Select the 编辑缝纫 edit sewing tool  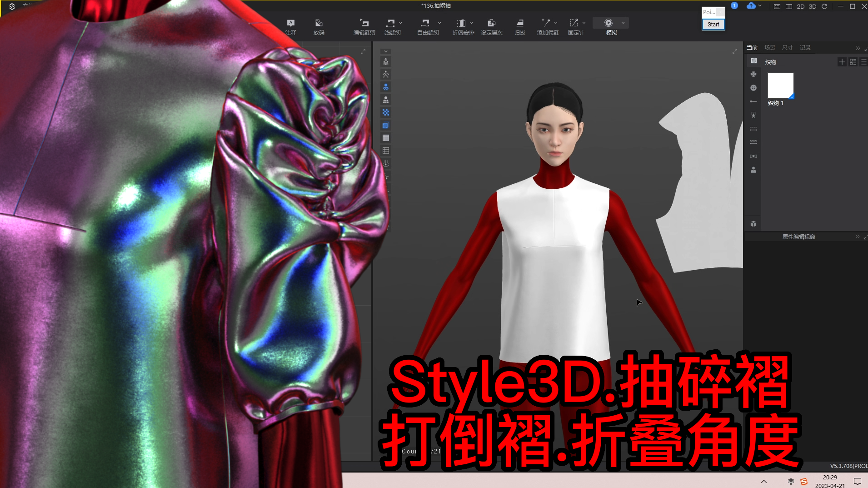pos(364,27)
